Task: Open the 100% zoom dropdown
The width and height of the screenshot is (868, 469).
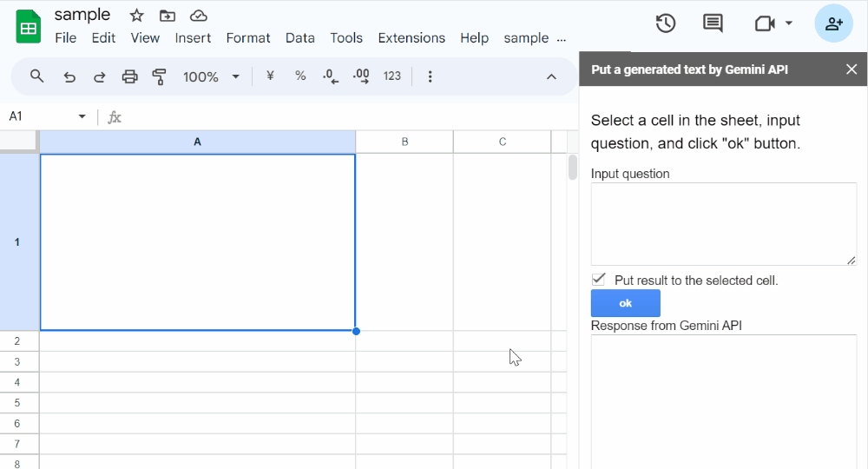Action: point(212,76)
